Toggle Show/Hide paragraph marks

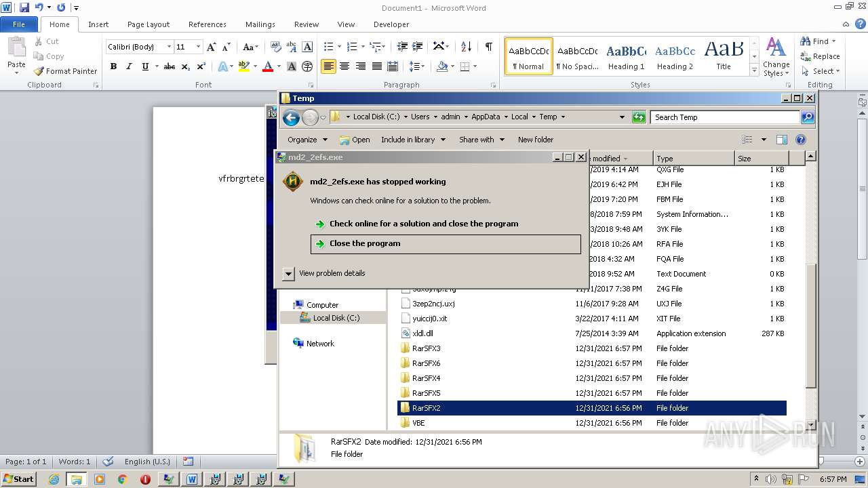488,47
